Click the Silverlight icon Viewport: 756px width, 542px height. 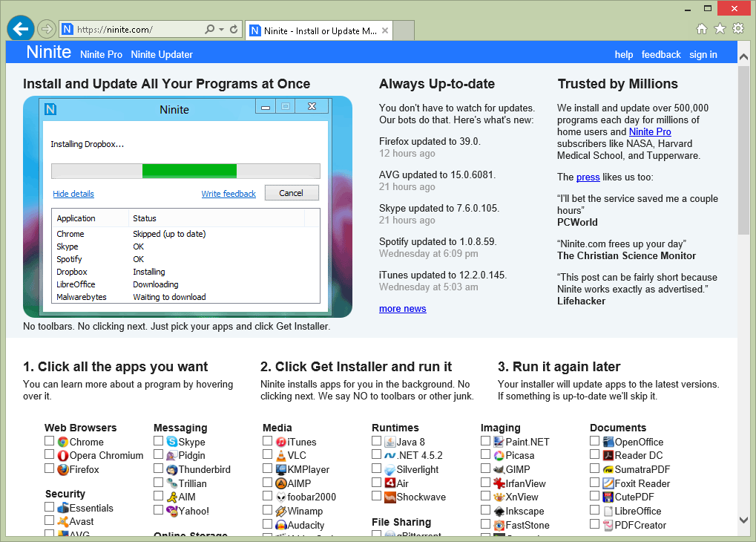390,469
